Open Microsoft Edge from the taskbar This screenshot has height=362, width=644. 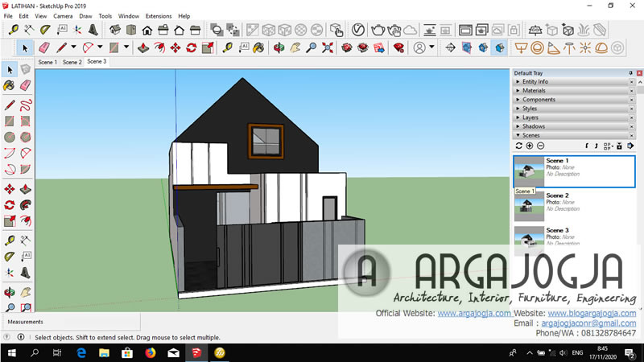pyautogui.click(x=81, y=353)
